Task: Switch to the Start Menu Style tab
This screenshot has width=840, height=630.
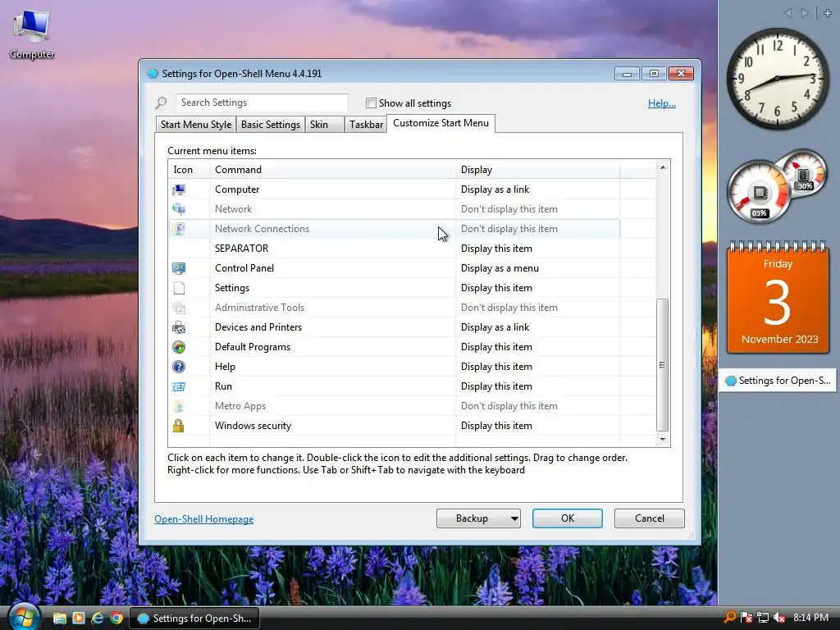Action: [195, 125]
